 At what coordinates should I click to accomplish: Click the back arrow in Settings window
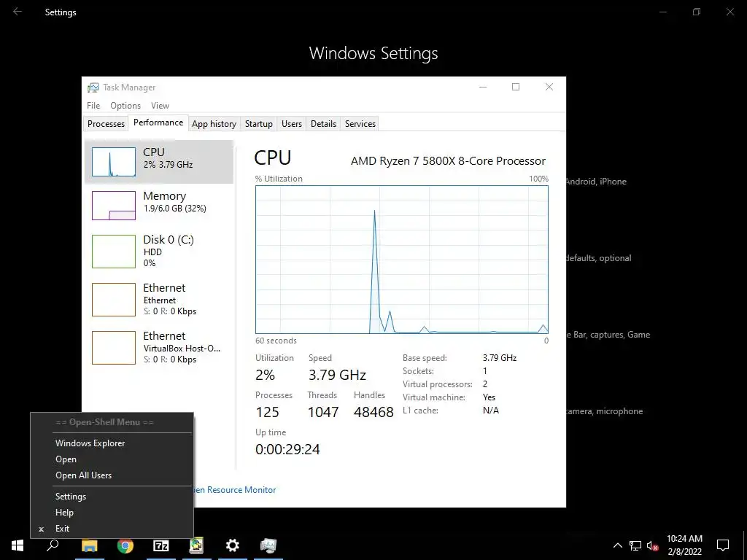18,12
